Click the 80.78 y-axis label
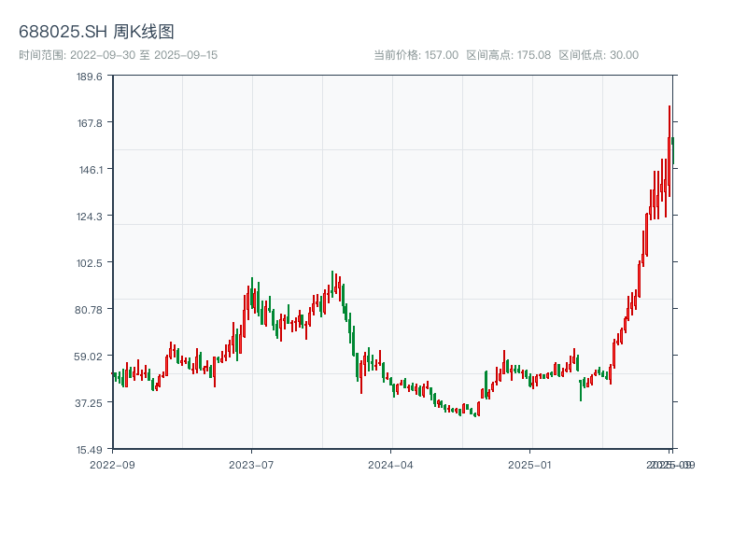The height and width of the screenshot is (560, 747). point(89,310)
